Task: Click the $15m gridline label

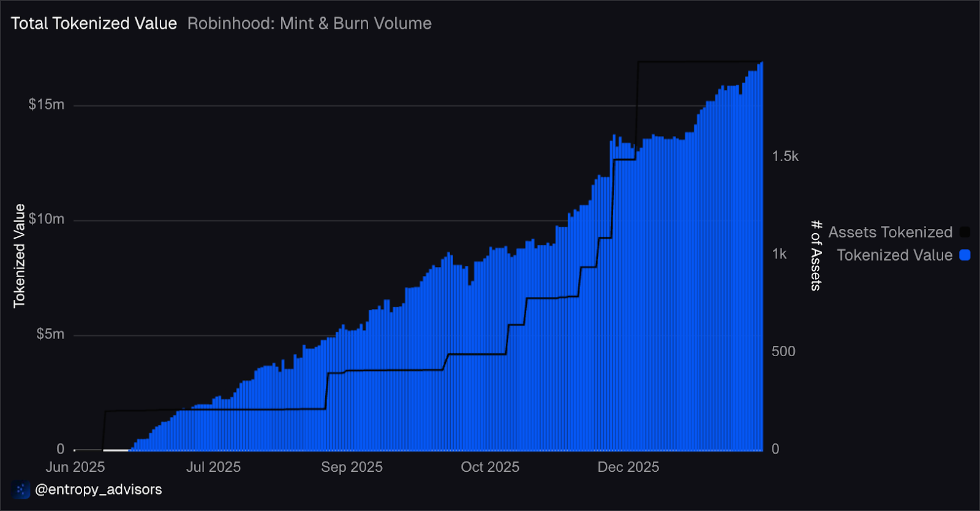Action: pyautogui.click(x=47, y=105)
